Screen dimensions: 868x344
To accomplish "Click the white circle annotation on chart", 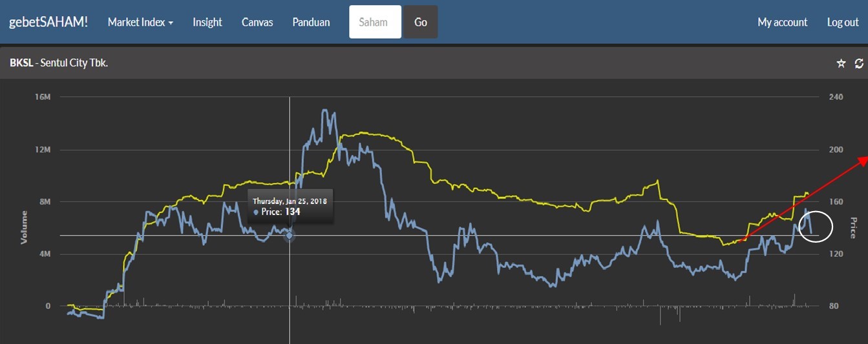I will pyautogui.click(x=816, y=227).
